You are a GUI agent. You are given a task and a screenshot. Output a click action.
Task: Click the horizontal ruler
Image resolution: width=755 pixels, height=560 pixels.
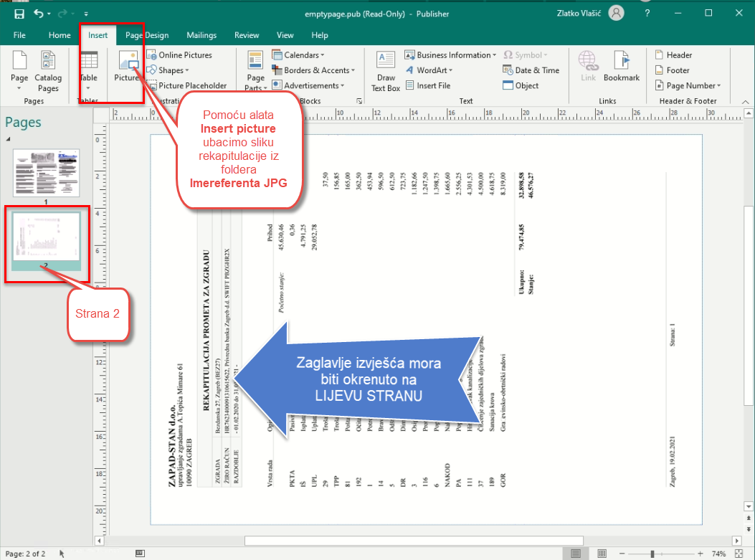(x=427, y=115)
